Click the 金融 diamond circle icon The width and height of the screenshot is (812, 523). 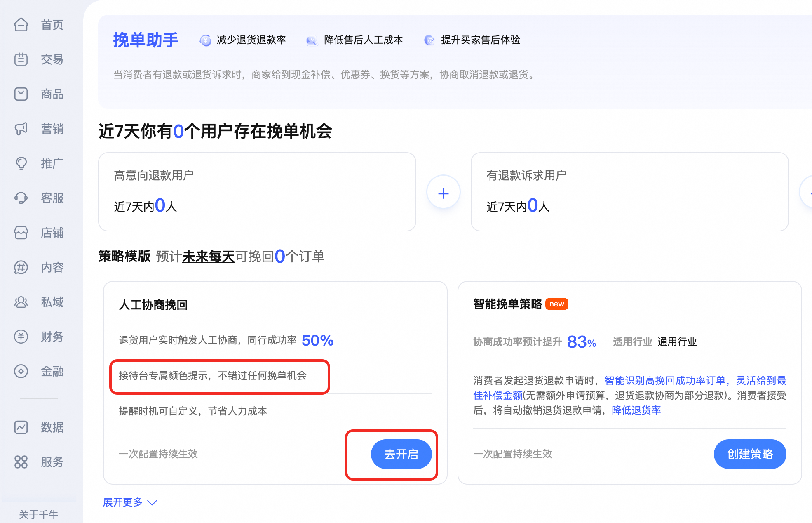pyautogui.click(x=21, y=371)
